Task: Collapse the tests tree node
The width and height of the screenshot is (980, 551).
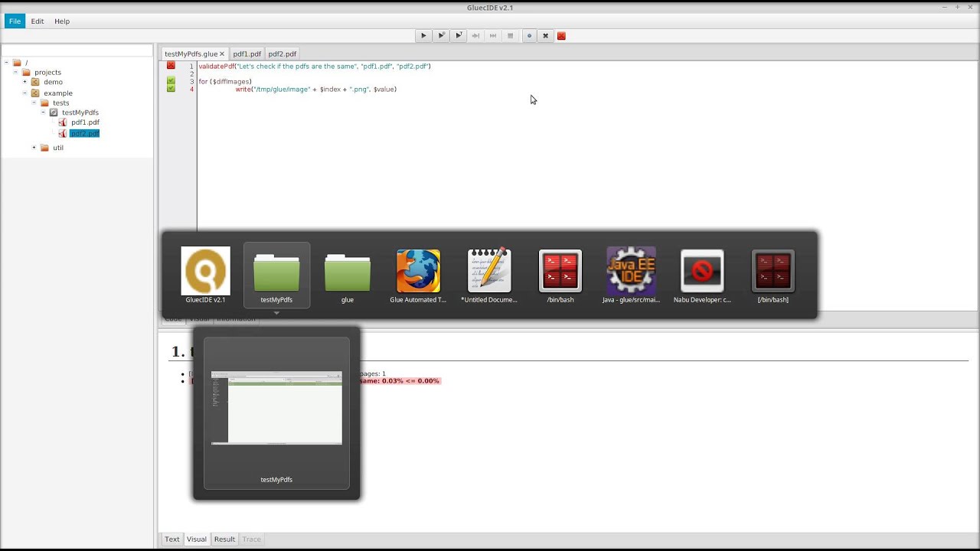Action: 34,103
